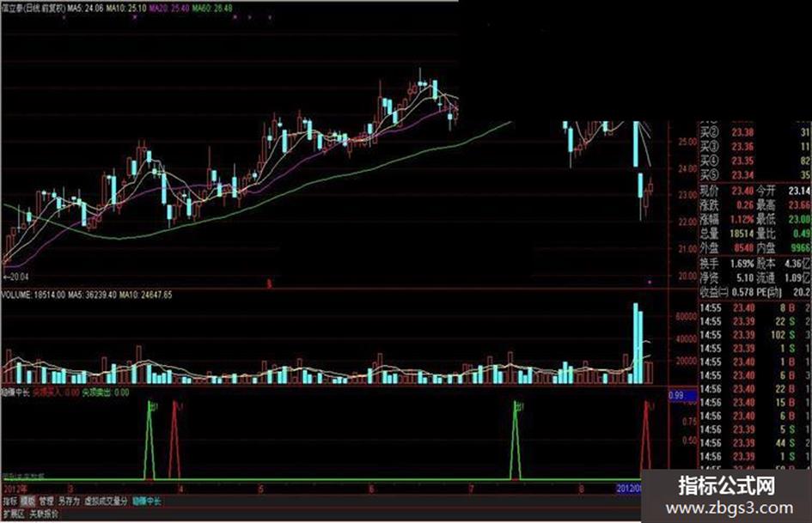Click the ←20.04 low price marker
Screen dimensions: 812x523
click(x=15, y=277)
